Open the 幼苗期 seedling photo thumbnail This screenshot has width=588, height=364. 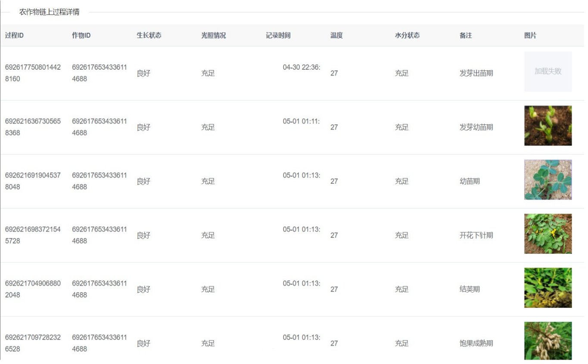(x=548, y=180)
